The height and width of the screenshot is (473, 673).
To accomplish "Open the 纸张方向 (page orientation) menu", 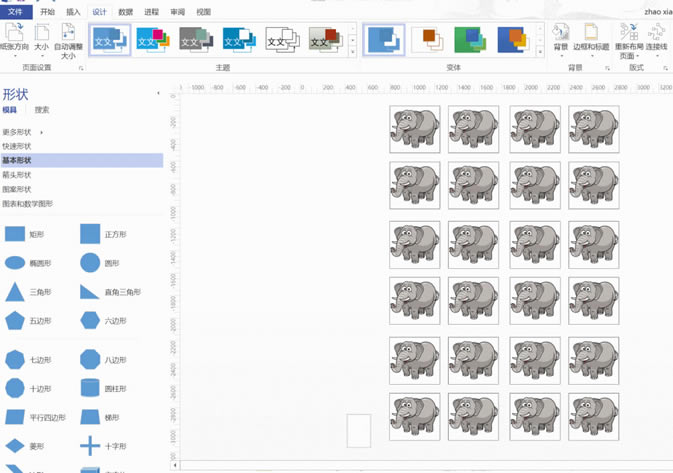I will (14, 38).
